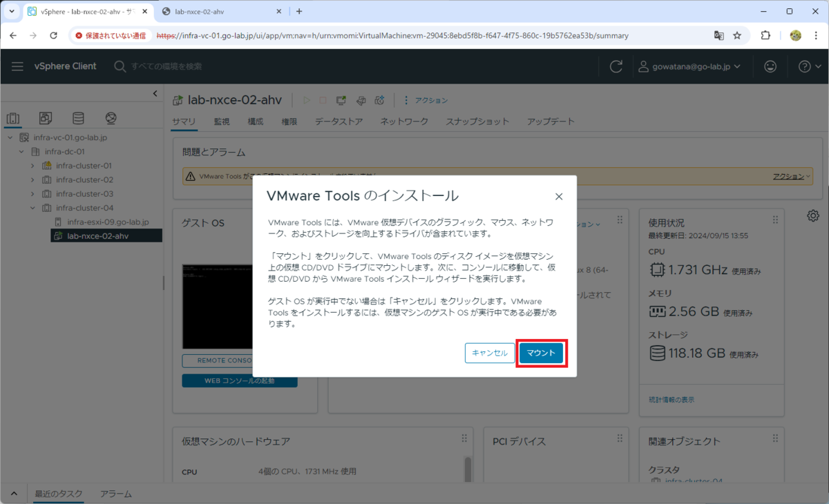
Task: Close the VMware Tools install dialog
Action: [x=559, y=197]
